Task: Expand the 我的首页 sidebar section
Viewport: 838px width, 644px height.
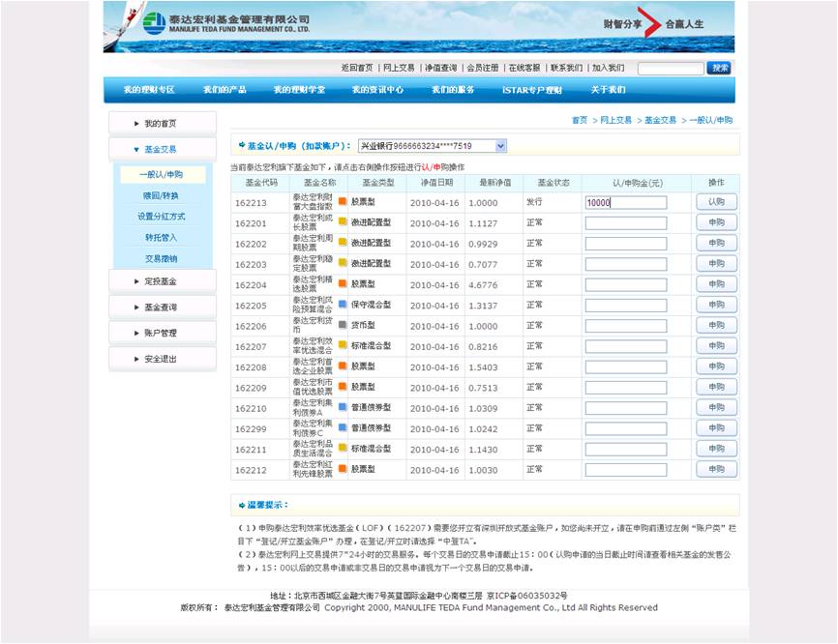Action: point(163,124)
